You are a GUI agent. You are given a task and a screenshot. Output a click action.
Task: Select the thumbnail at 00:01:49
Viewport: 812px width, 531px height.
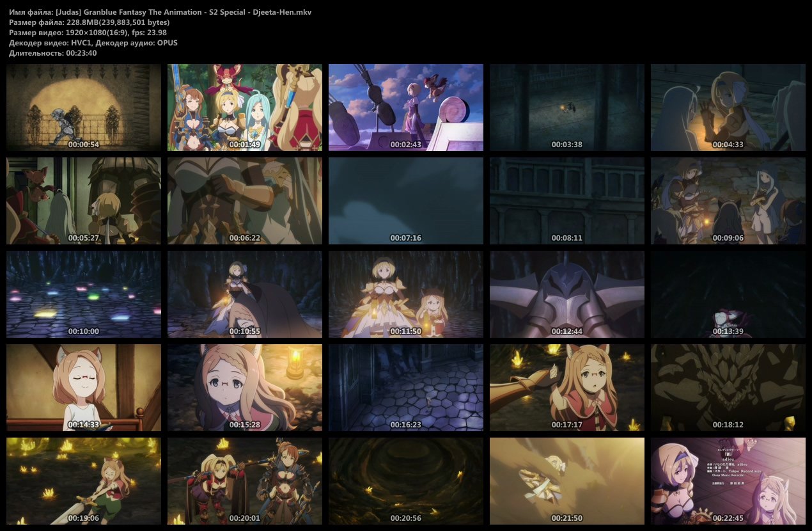point(245,107)
